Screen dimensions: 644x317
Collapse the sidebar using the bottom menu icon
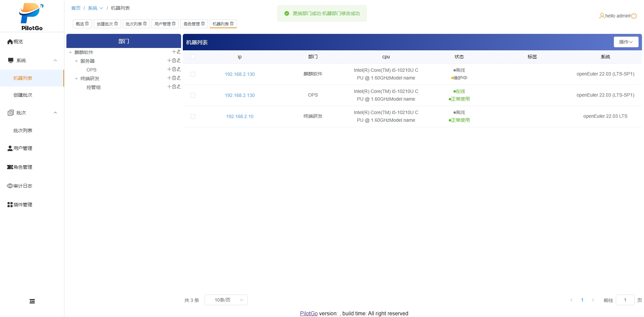(32, 301)
